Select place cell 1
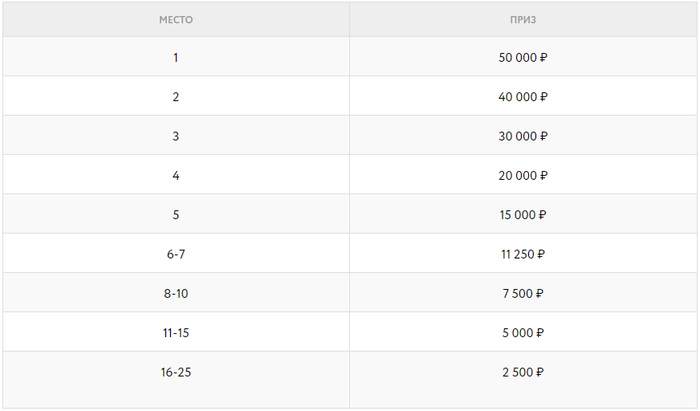 click(176, 57)
